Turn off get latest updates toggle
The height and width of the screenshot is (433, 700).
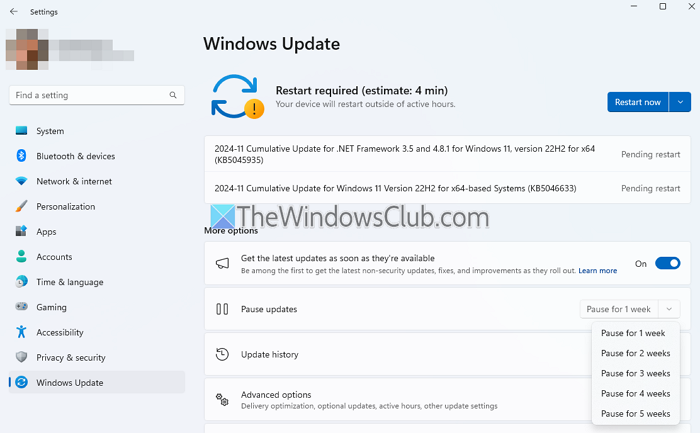point(667,263)
